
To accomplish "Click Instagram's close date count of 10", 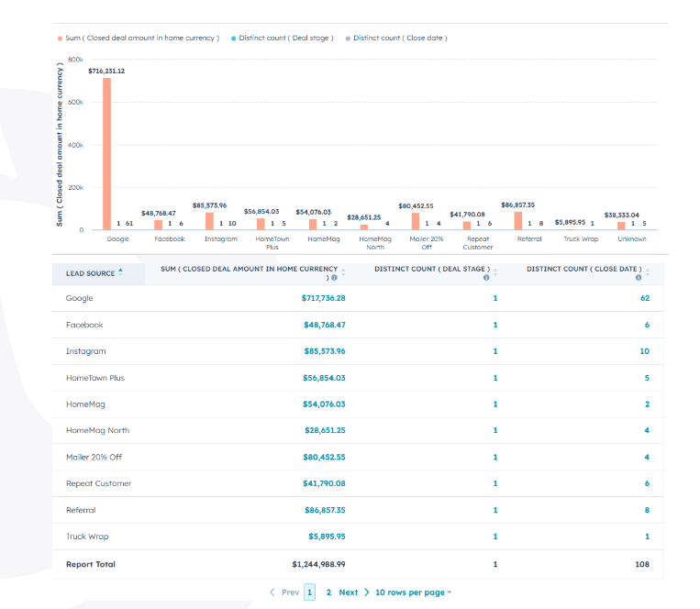I will 644,351.
